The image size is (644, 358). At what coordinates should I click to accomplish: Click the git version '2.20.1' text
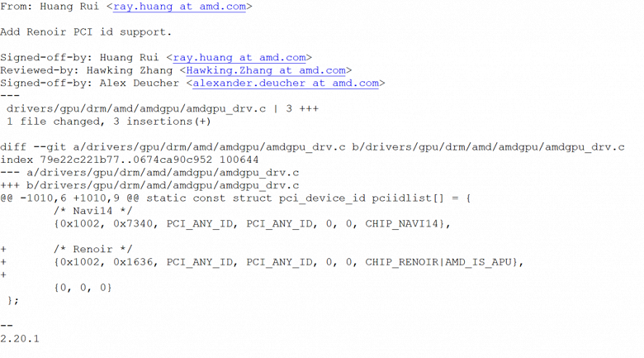[x=20, y=339]
